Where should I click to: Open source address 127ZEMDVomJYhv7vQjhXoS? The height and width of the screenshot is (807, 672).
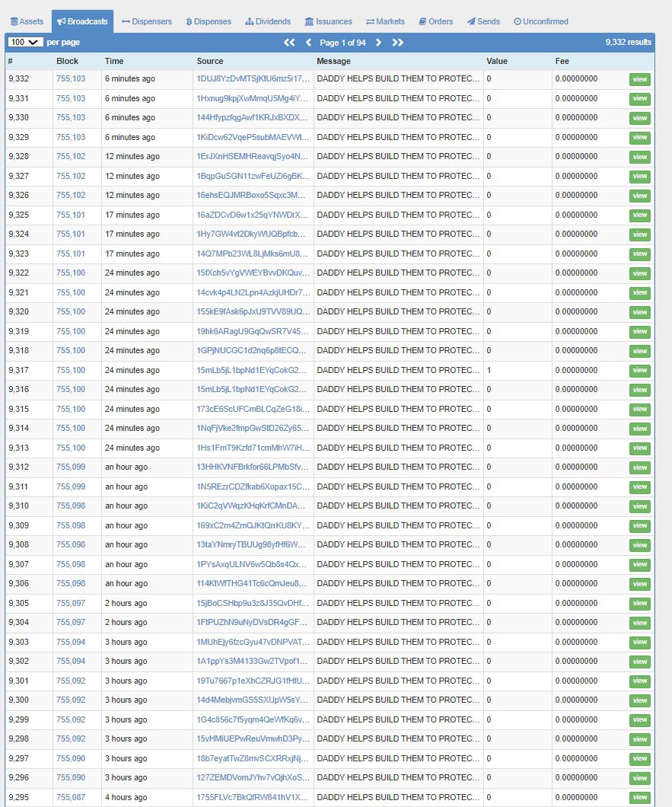tap(253, 777)
